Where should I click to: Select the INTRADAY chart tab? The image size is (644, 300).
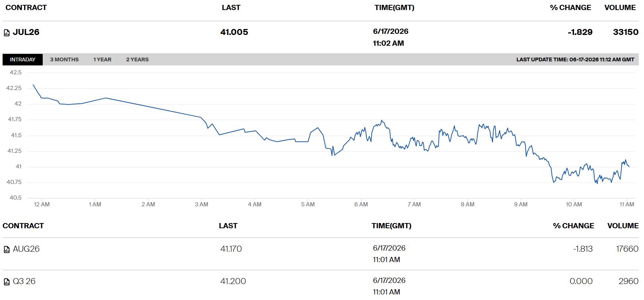click(x=23, y=59)
